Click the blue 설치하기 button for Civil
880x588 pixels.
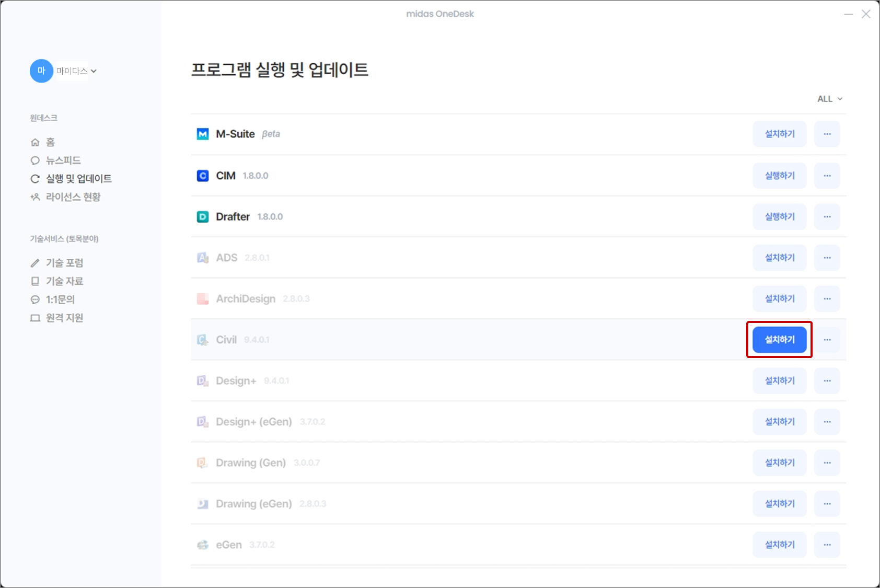tap(780, 340)
